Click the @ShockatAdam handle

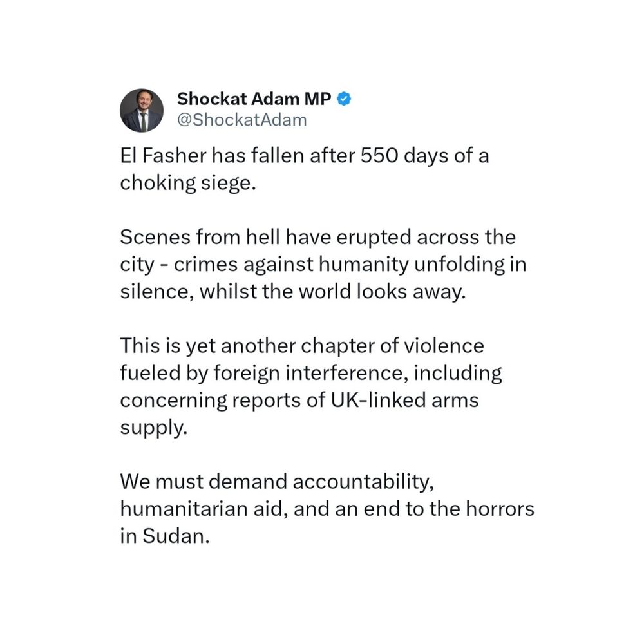tap(241, 120)
